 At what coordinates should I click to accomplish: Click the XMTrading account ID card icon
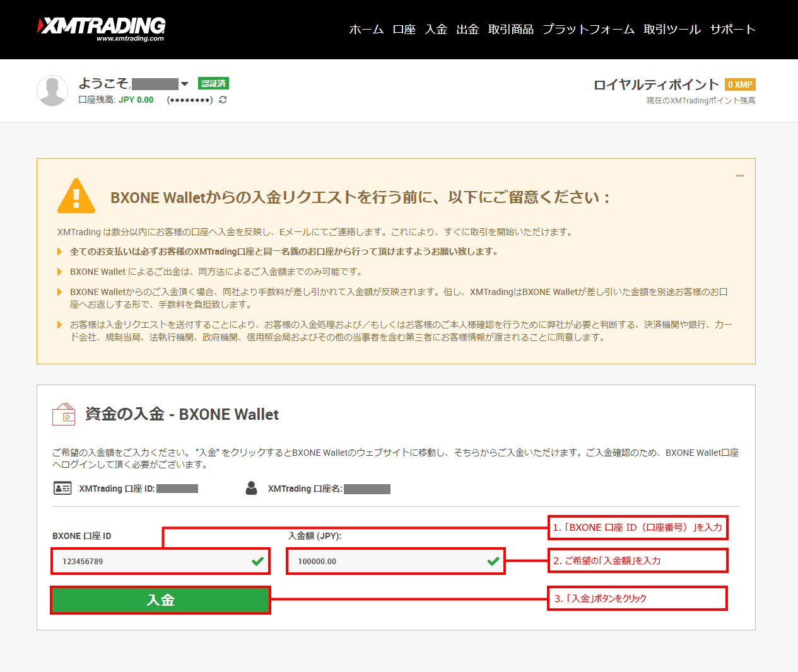click(62, 489)
